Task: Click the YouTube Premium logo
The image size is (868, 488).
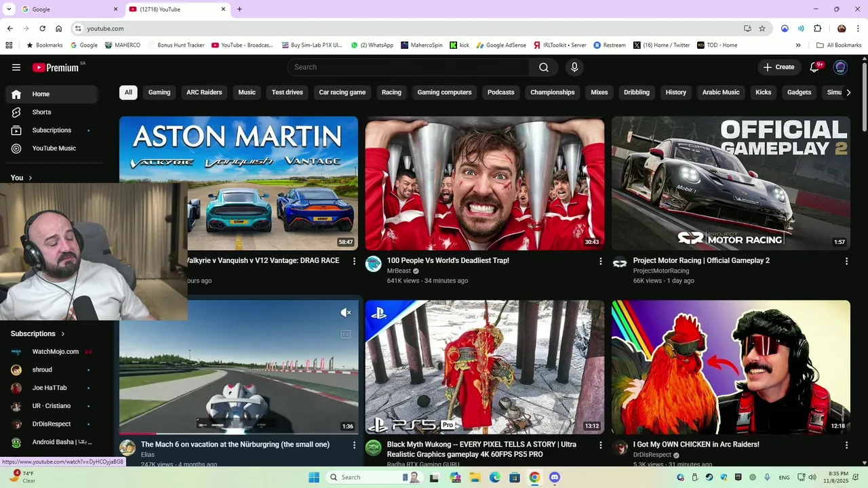Action: [56, 67]
